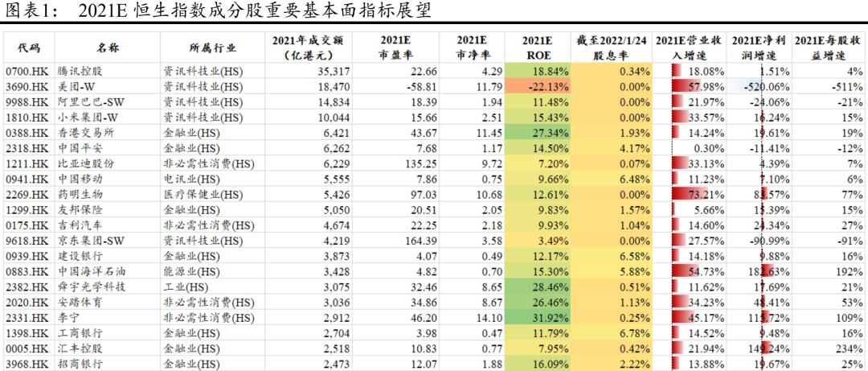Click the 2021E 市净率 column header

pos(472,47)
